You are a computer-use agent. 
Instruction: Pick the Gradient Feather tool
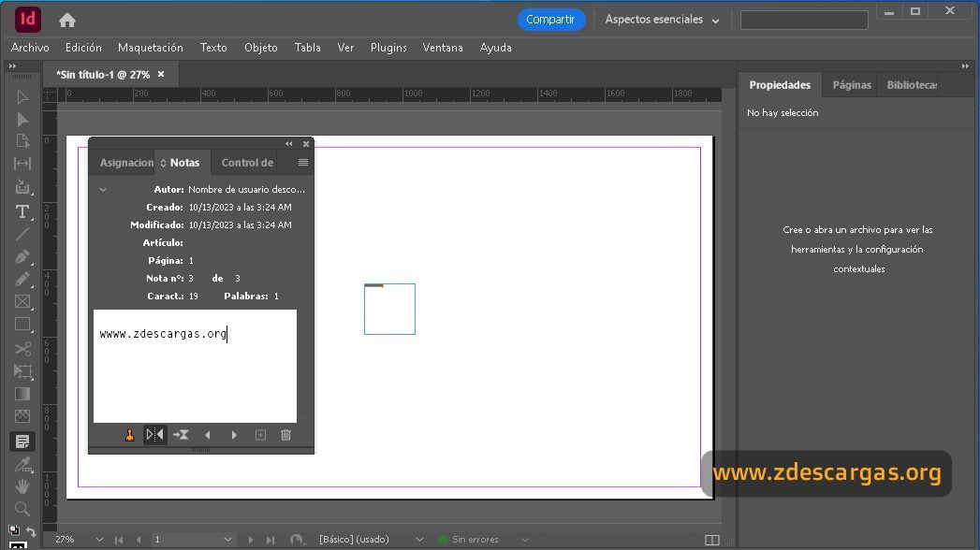[22, 416]
